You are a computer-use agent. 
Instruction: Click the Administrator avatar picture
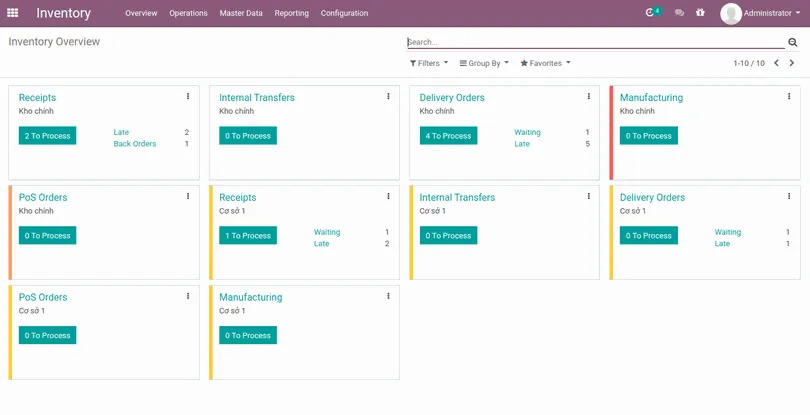pos(730,13)
